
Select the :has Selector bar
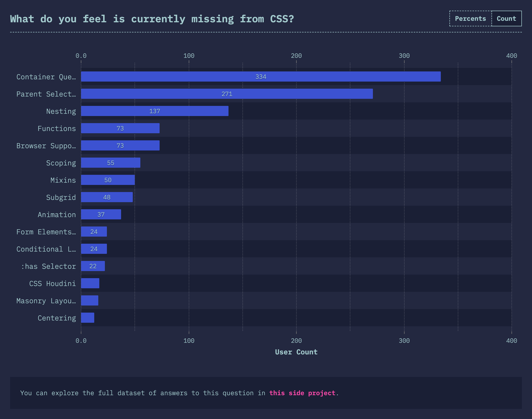click(x=93, y=266)
